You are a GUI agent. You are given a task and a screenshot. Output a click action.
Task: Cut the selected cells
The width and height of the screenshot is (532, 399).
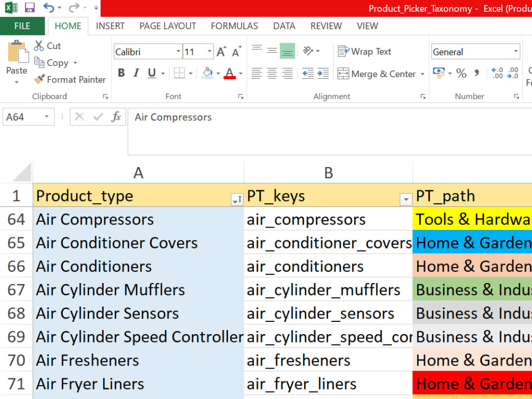click(47, 46)
